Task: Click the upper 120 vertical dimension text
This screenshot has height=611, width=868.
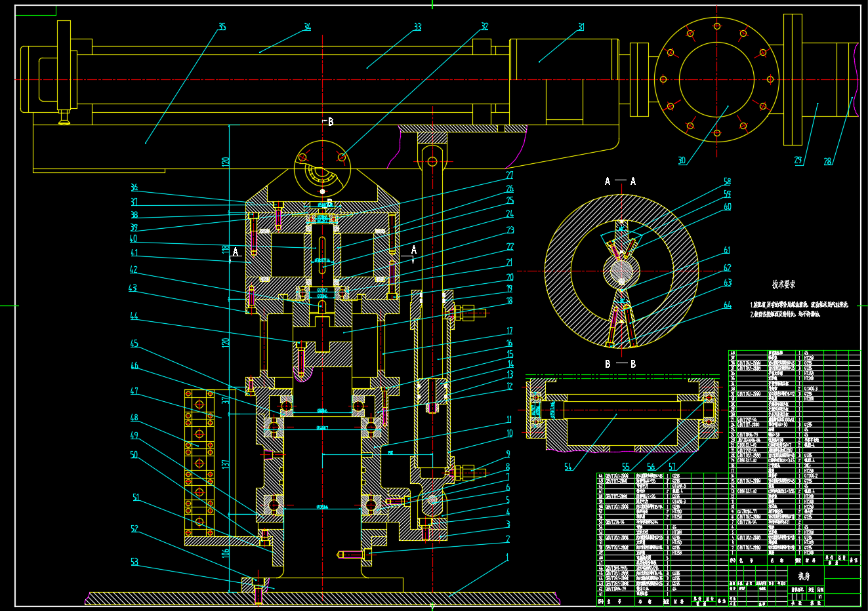Action: pos(226,161)
